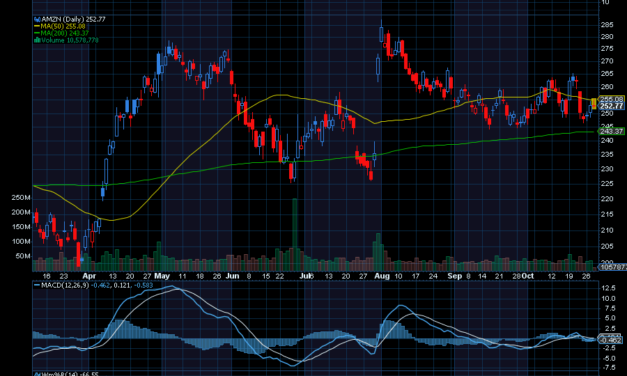Viewport: 627px width, 376px height.
Task: Click the blue MACD legend line marker
Action: 37,285
